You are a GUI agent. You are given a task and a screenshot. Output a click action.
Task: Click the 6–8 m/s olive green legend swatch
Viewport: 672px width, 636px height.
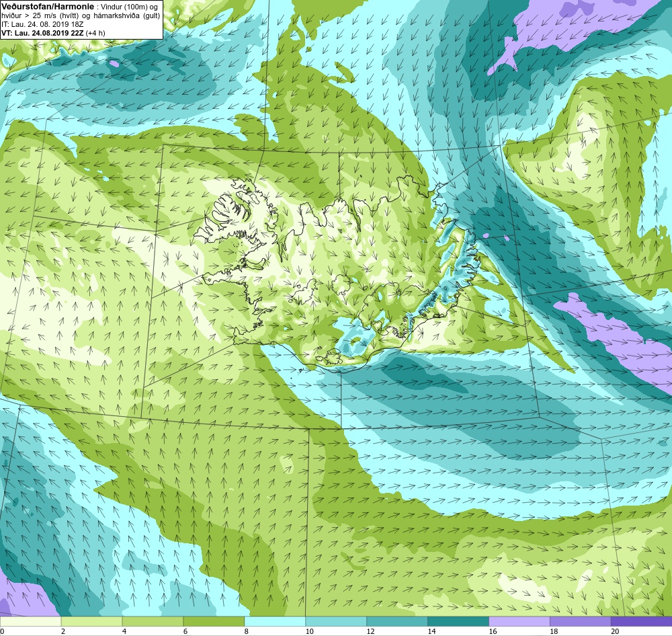click(x=214, y=621)
